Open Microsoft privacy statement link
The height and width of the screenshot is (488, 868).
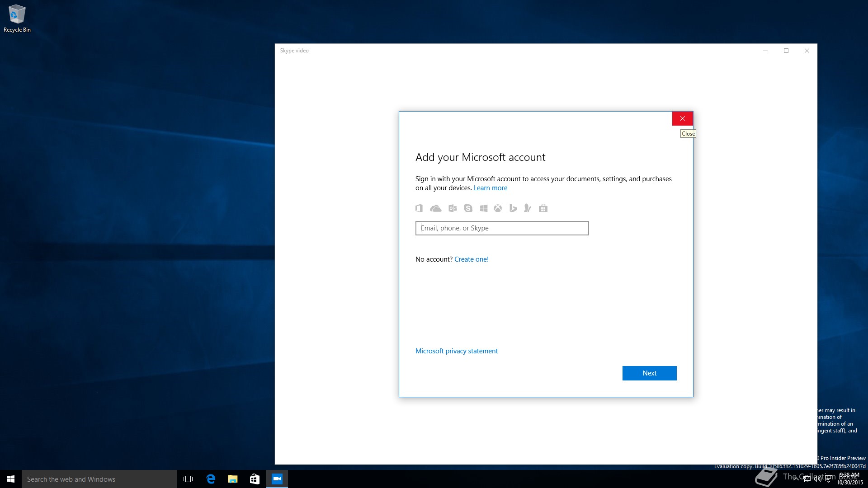[x=457, y=351]
